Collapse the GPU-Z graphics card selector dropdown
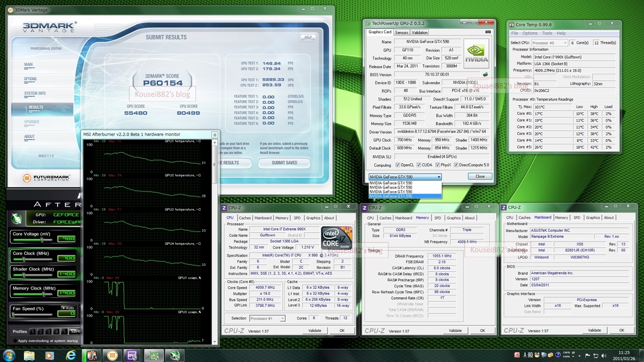The height and width of the screenshot is (362, 644). tap(439, 177)
